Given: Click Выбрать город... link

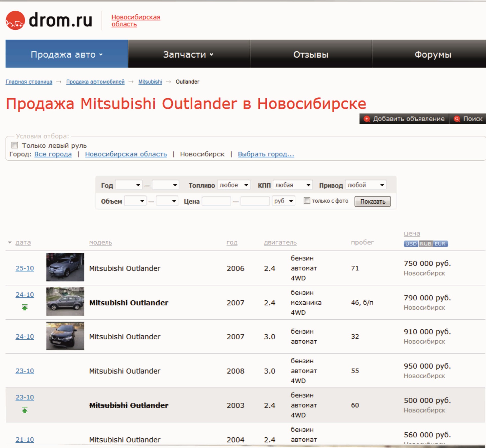Looking at the screenshot, I should pyautogui.click(x=266, y=154).
